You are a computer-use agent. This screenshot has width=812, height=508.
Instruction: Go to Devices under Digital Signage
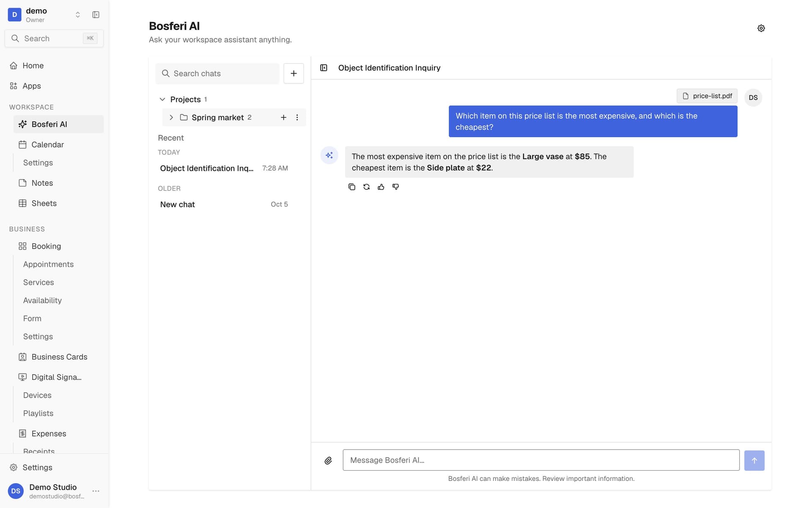(37, 395)
